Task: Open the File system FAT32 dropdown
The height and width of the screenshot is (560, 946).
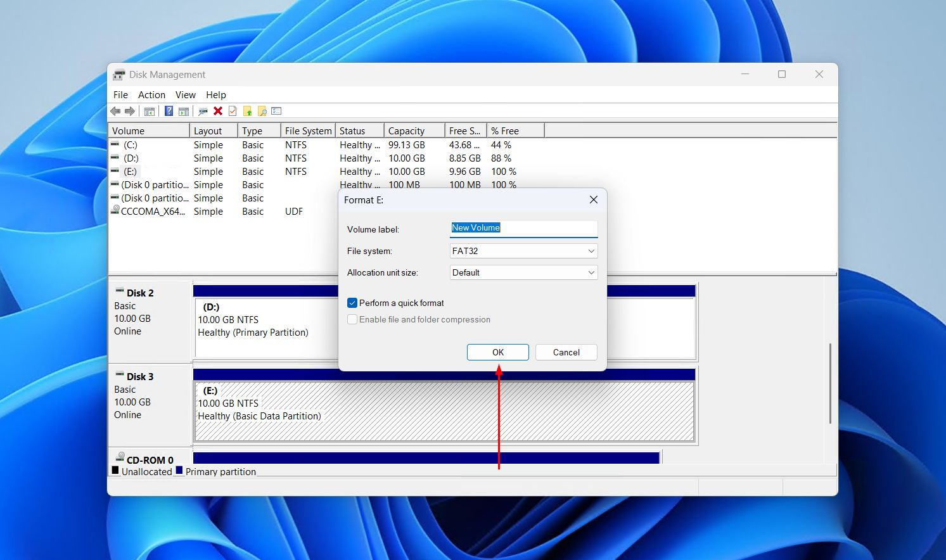Action: click(523, 251)
